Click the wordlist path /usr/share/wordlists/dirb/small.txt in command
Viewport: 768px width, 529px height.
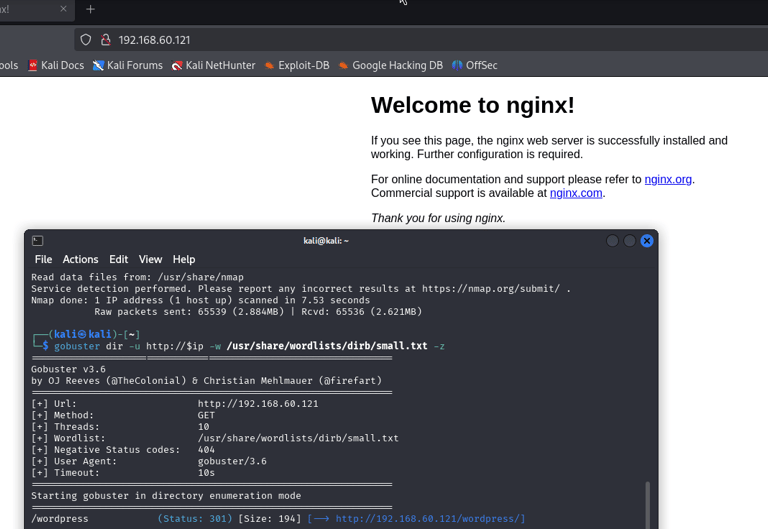pyautogui.click(x=327, y=346)
